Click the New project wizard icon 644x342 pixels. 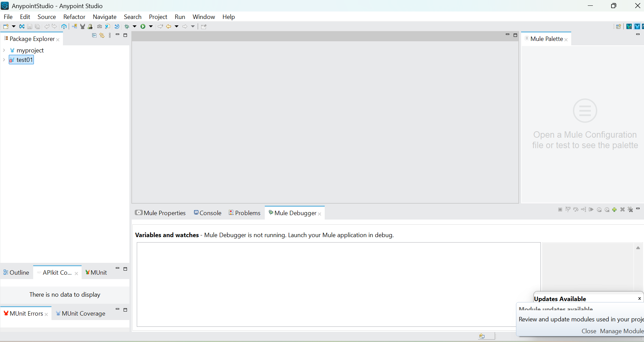[6, 26]
